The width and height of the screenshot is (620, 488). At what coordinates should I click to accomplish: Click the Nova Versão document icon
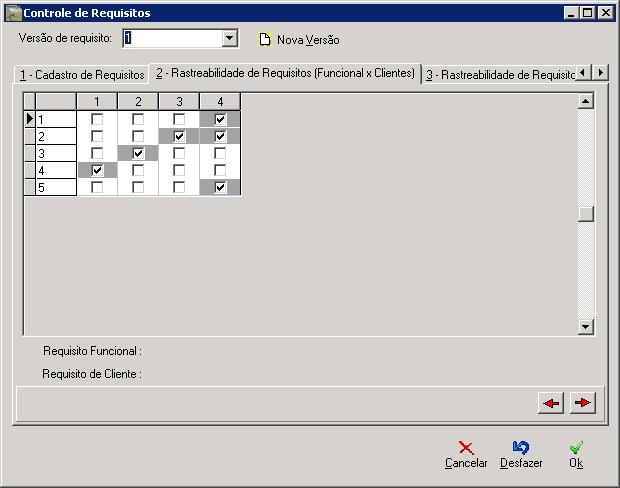coord(265,39)
